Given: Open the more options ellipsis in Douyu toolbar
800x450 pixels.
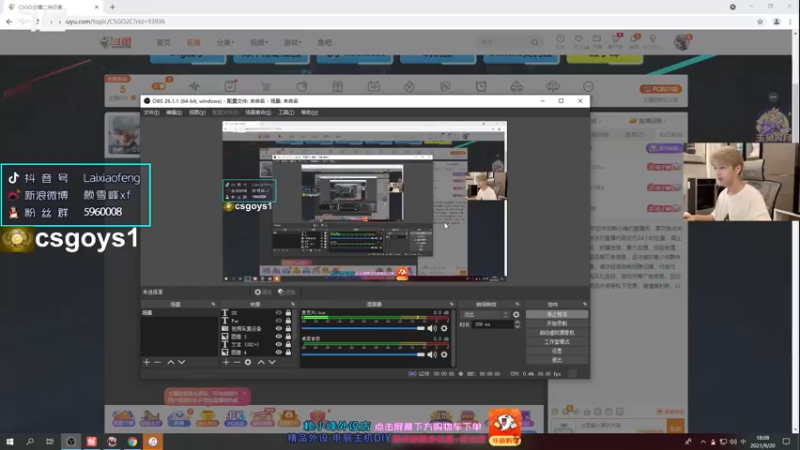Looking at the screenshot, I should [588, 87].
